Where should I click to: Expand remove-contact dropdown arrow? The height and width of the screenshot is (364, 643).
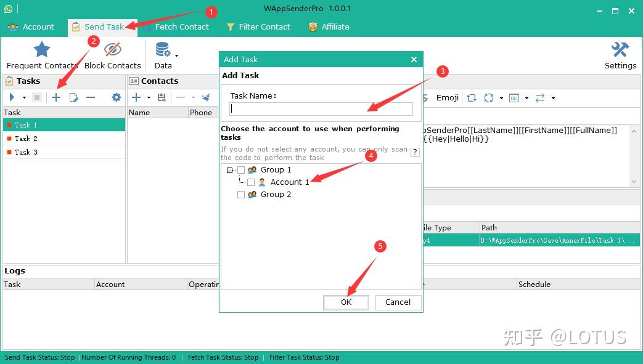pyautogui.click(x=193, y=97)
